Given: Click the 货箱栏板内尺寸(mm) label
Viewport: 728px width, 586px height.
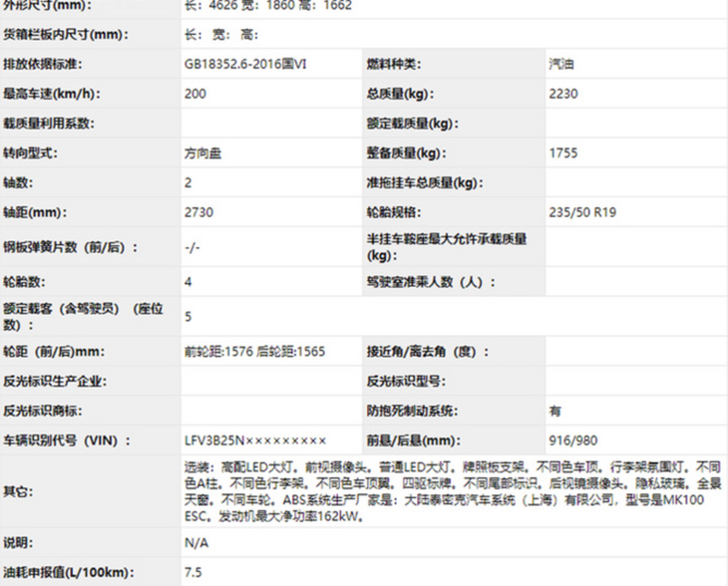Looking at the screenshot, I should (x=66, y=34).
